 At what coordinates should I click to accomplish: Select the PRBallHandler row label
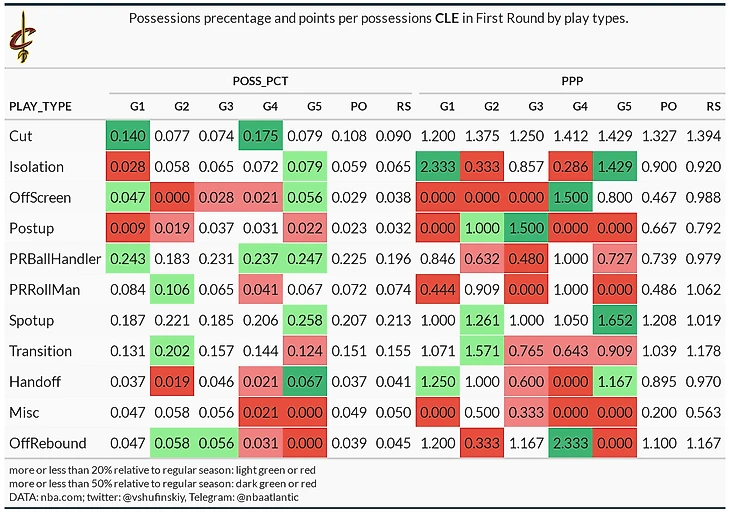[53, 259]
